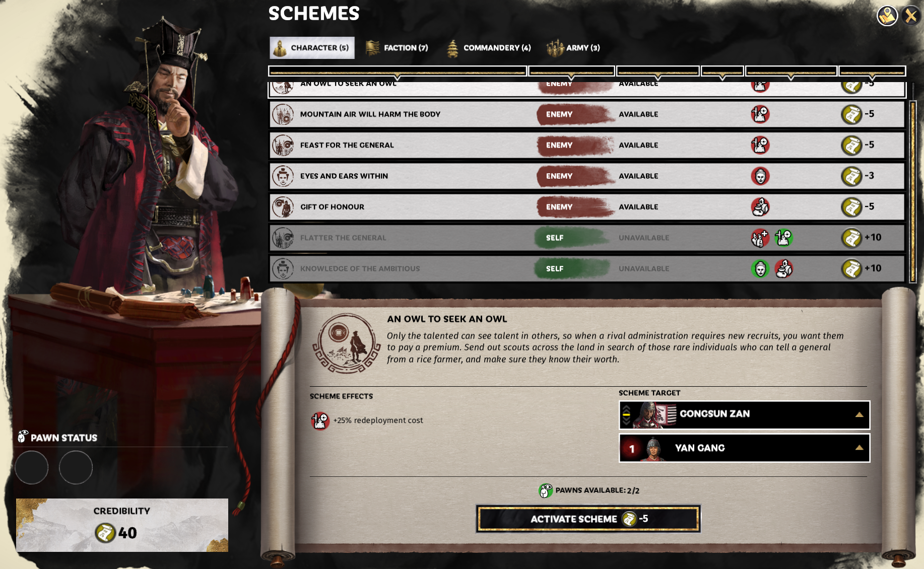Click the Pawns Available icon
Screen dimensions: 924x569
coord(545,490)
